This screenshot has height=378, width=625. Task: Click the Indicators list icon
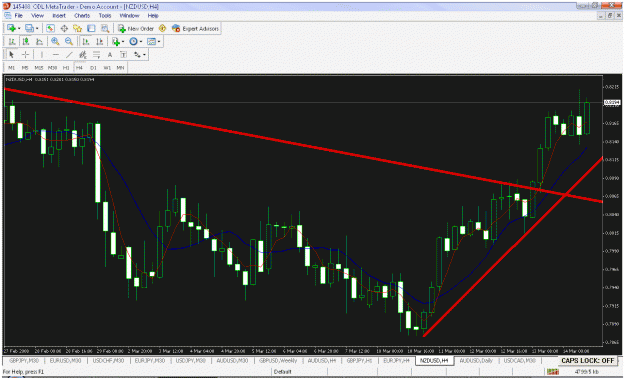[116, 41]
